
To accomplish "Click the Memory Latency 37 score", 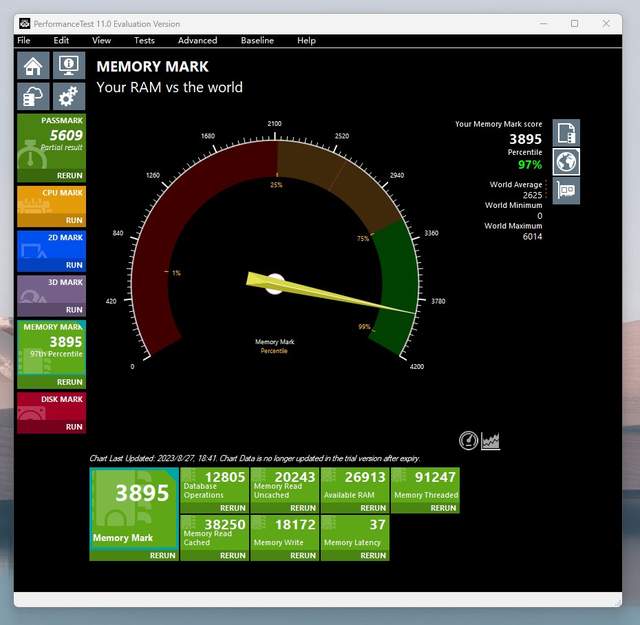I will click(x=378, y=525).
